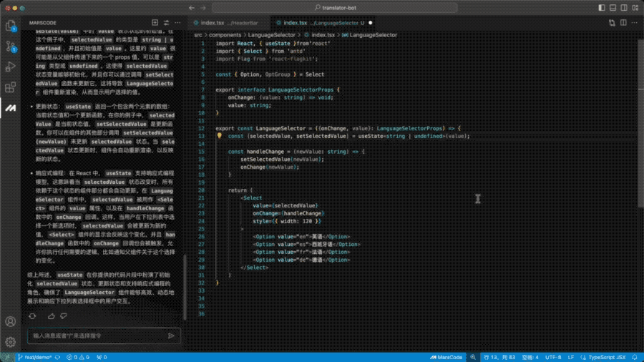
Task: Open the Accounts menu icon
Action: (10, 321)
